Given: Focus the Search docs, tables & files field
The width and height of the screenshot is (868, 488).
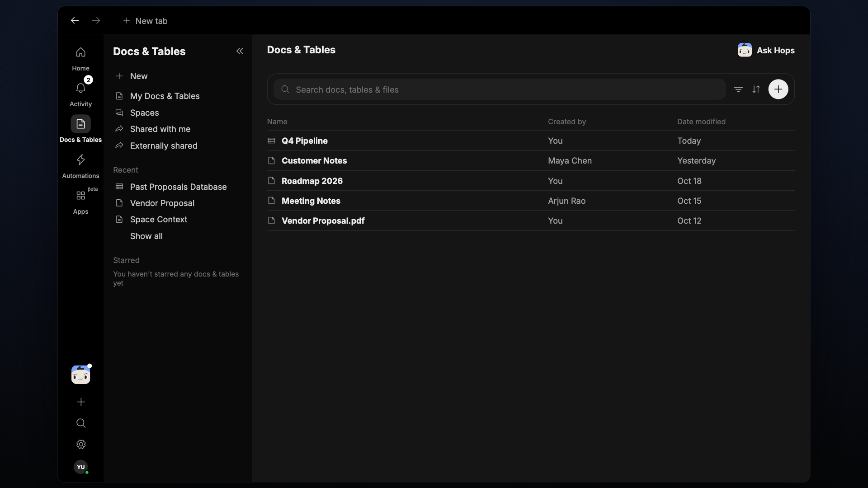Looking at the screenshot, I should pos(500,89).
